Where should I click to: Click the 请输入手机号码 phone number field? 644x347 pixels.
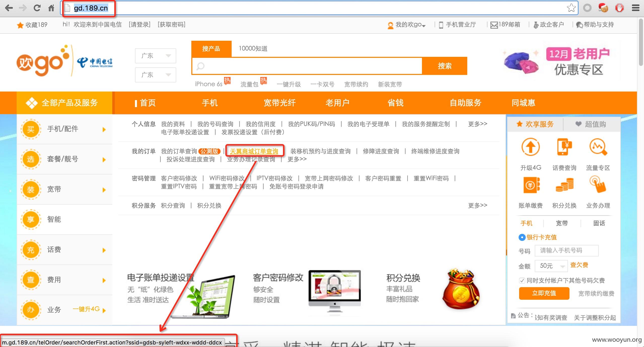pos(566,250)
